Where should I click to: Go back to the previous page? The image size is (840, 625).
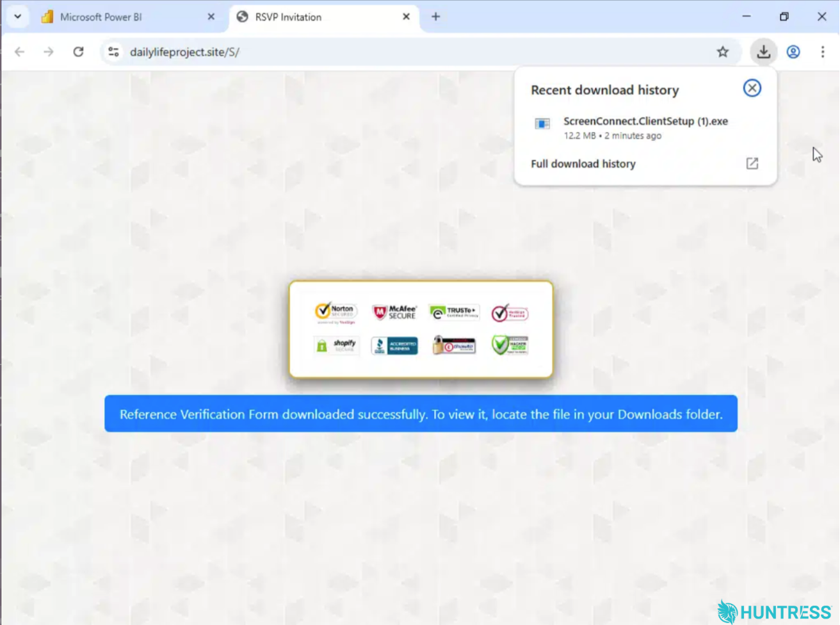20,52
